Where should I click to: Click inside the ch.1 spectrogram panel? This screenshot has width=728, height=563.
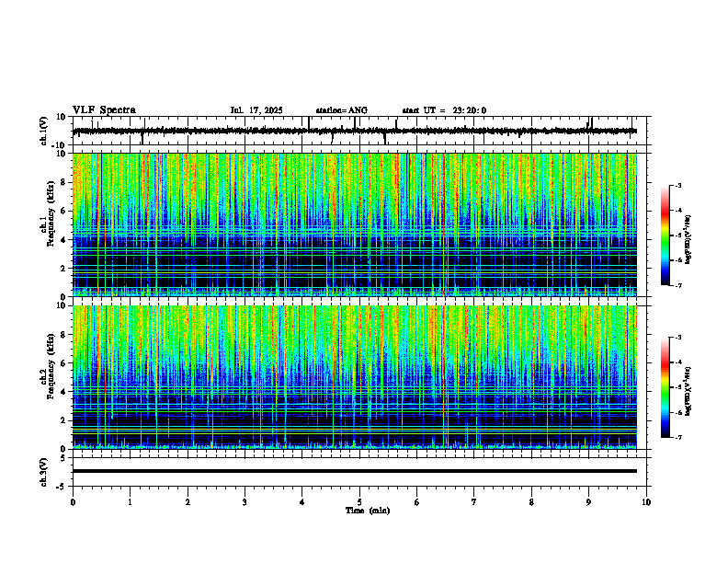(354, 224)
